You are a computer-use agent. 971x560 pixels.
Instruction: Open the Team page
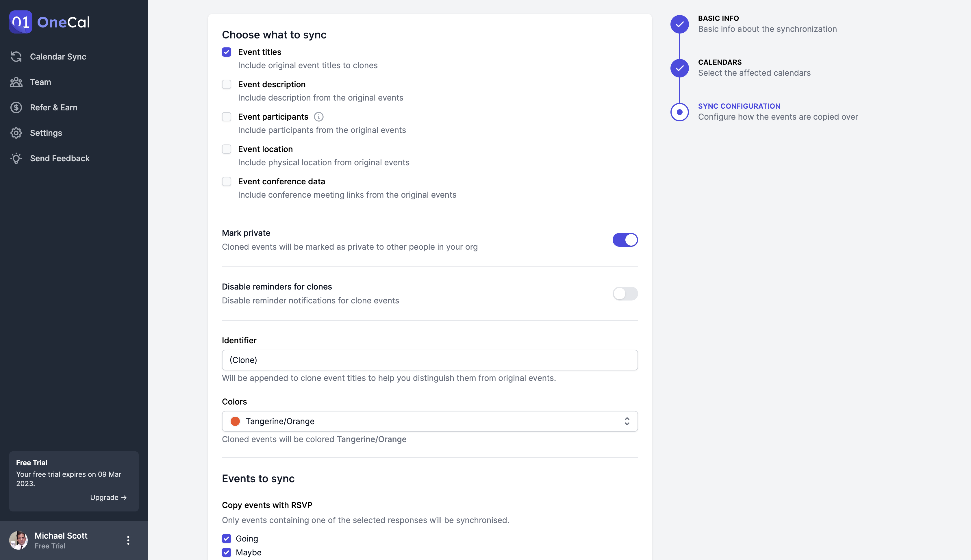pos(40,82)
